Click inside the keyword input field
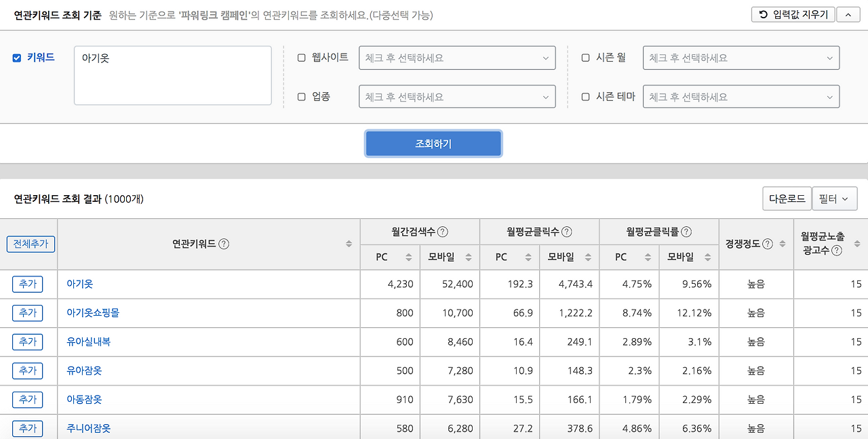868x439 pixels. click(172, 75)
